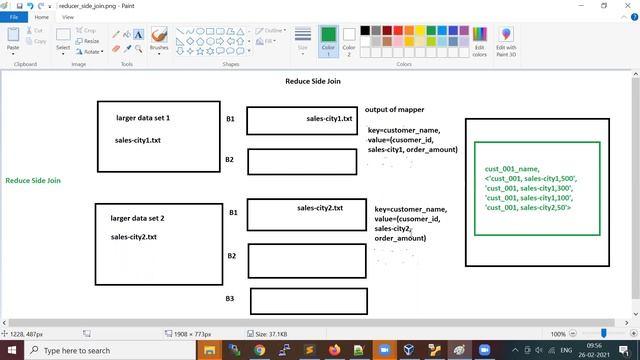Select the Curve shape
This screenshot has width=640, height=360.
190,31
